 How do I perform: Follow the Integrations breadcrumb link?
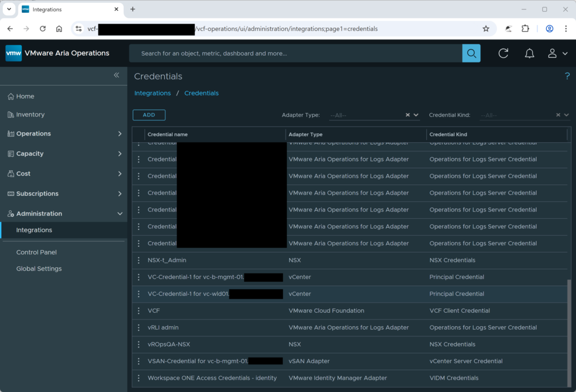(x=152, y=93)
